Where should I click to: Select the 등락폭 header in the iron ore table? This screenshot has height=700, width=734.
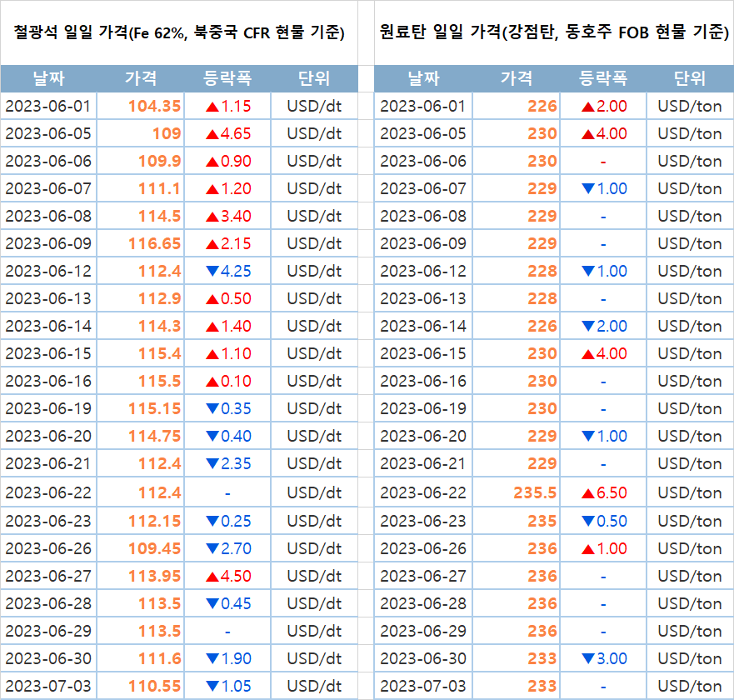[x=227, y=78]
